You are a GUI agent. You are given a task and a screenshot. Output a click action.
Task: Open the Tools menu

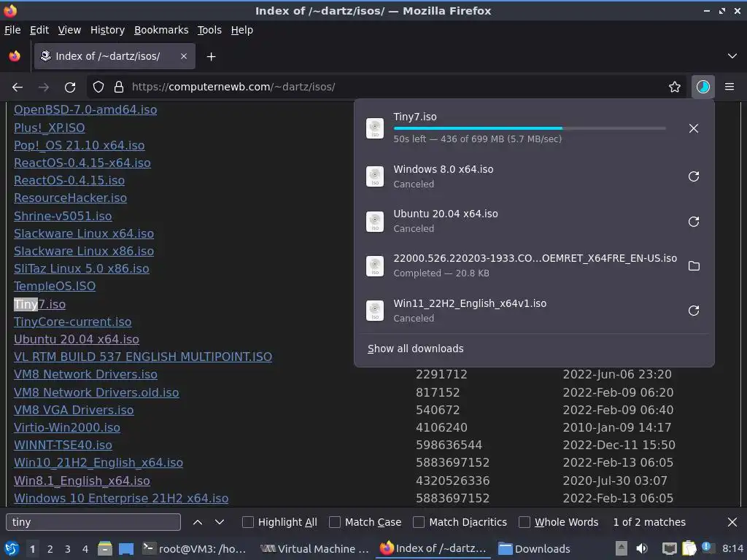pos(209,30)
